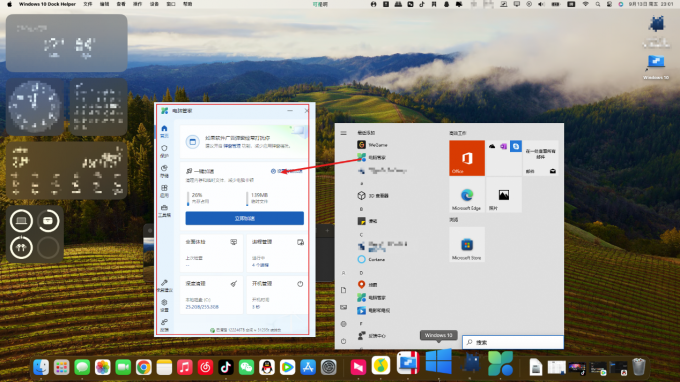The image size is (680, 382).
Task: Open the 深度清理 deep cleanup card
Action: tap(211, 295)
